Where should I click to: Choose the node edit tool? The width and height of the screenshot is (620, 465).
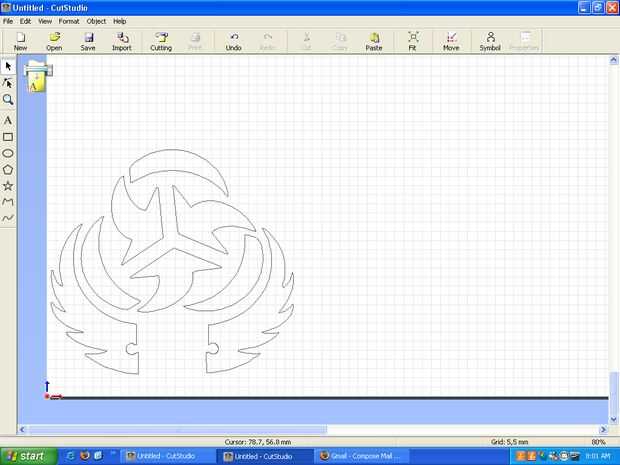8,83
